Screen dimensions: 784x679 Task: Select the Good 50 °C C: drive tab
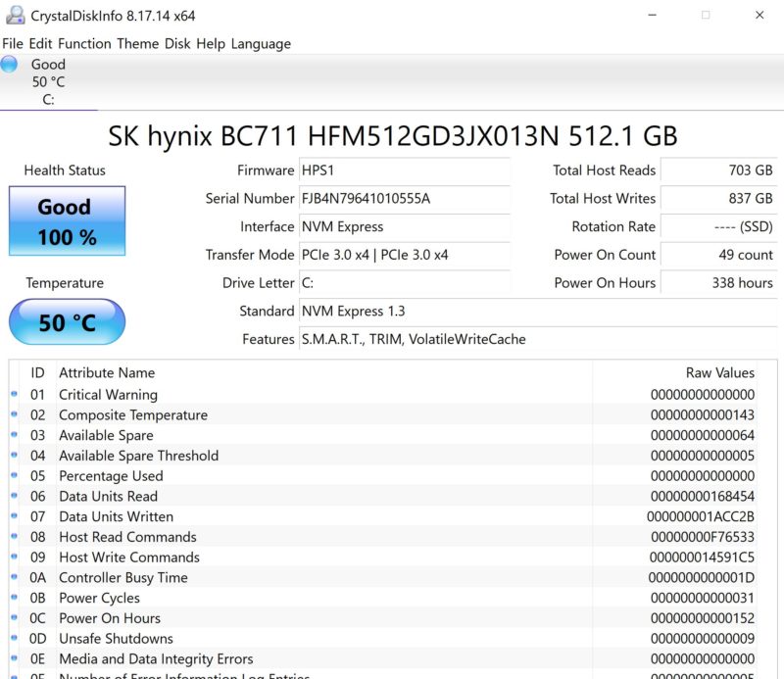[x=48, y=82]
